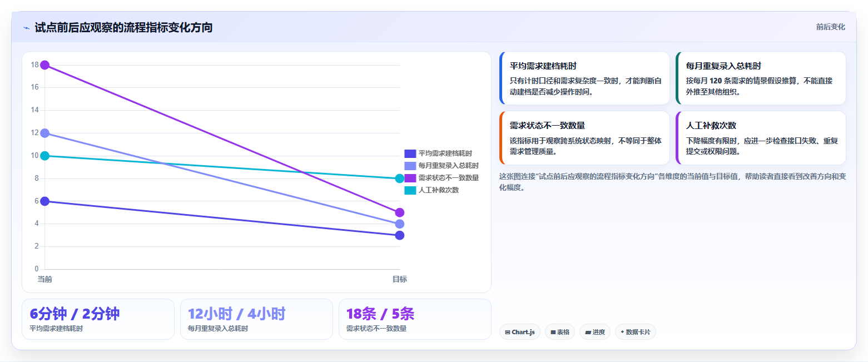
Task: Click the 进度 tag chip
Action: (x=595, y=332)
